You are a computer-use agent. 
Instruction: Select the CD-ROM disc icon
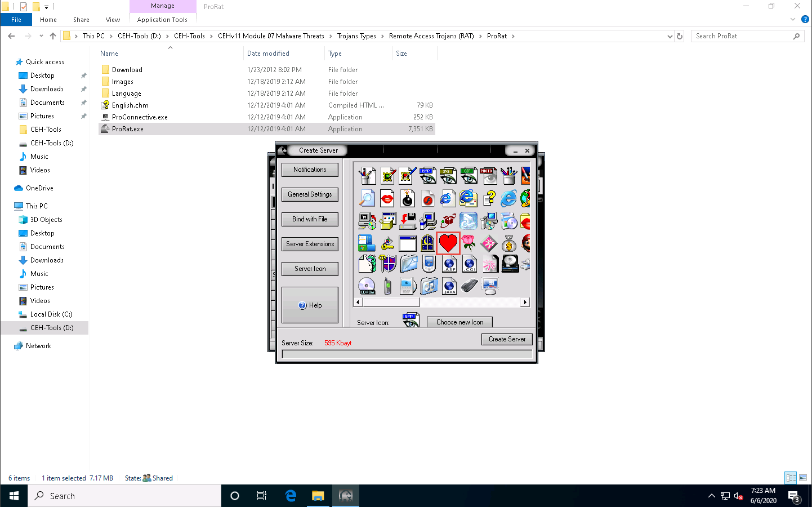[367, 286]
